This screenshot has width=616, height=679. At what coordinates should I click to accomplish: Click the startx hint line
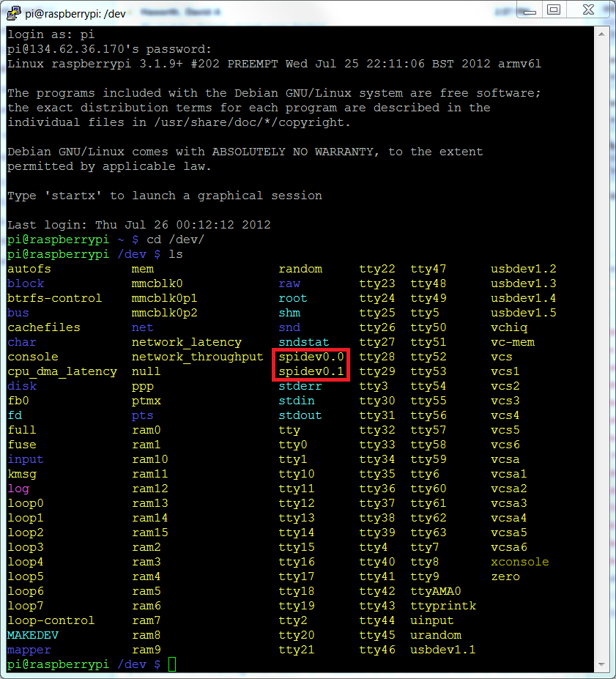pos(165,196)
